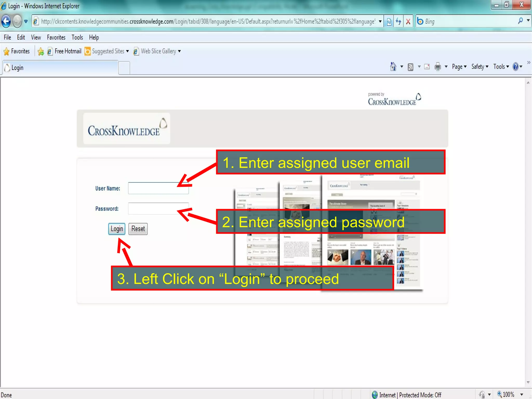This screenshot has height=399, width=532.
Task: Click the status bar security globe icon
Action: point(375,395)
